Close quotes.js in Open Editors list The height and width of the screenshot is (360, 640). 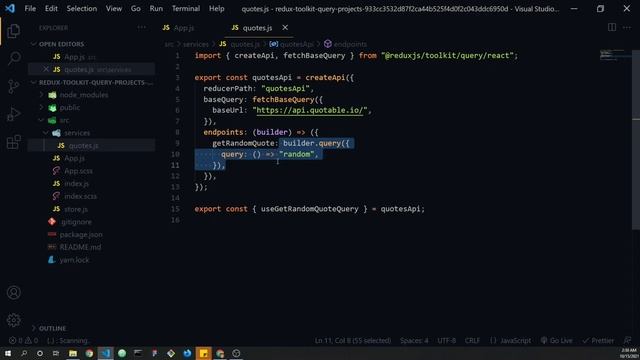coord(46,69)
